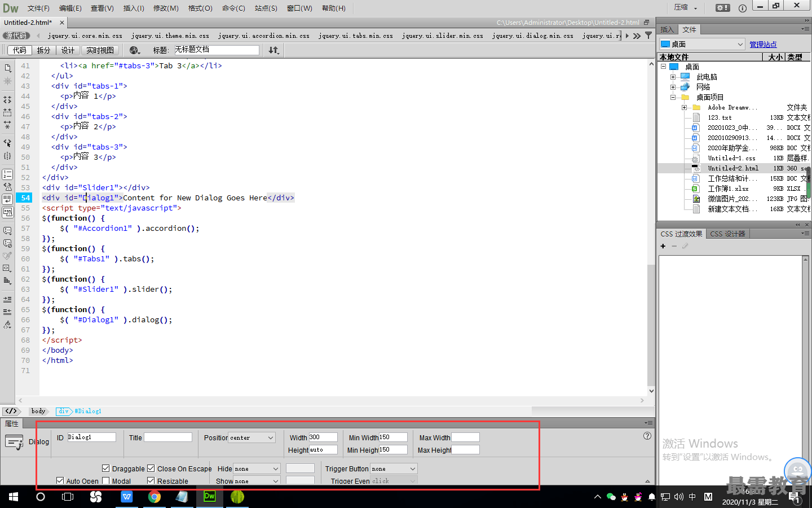Open the 站点(S) menu
The width and height of the screenshot is (812, 508).
[x=266, y=8]
